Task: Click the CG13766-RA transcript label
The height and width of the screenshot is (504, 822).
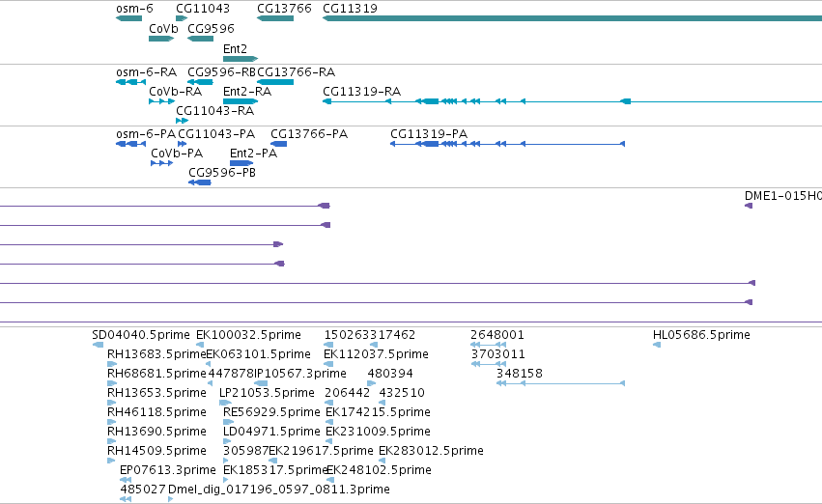Action: click(x=297, y=72)
